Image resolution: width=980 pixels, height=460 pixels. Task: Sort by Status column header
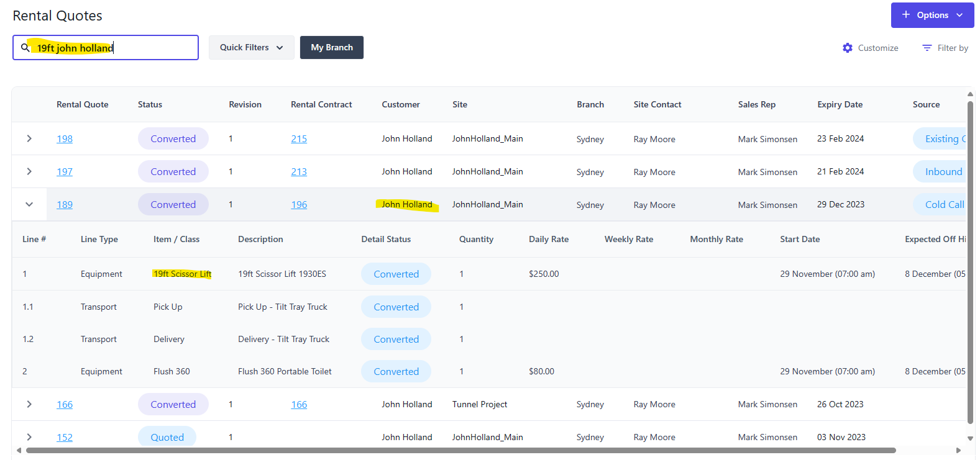(x=150, y=104)
